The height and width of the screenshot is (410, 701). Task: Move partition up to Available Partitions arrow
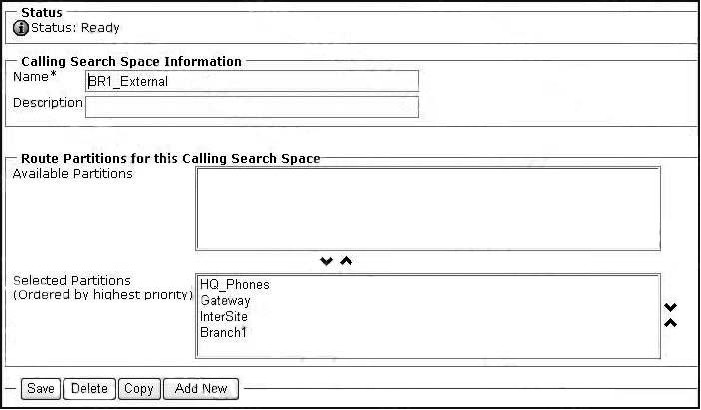click(x=346, y=261)
